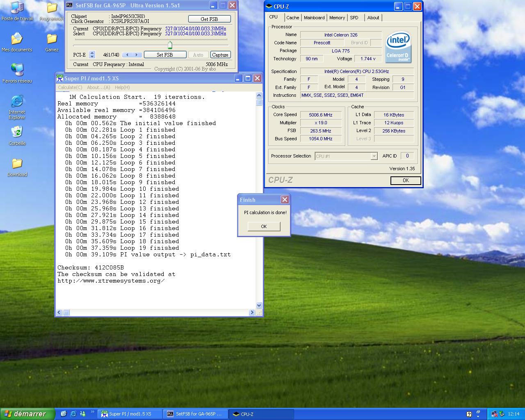Open the Corbeille recycle bin icon
This screenshot has height=420, width=525.
[17, 136]
